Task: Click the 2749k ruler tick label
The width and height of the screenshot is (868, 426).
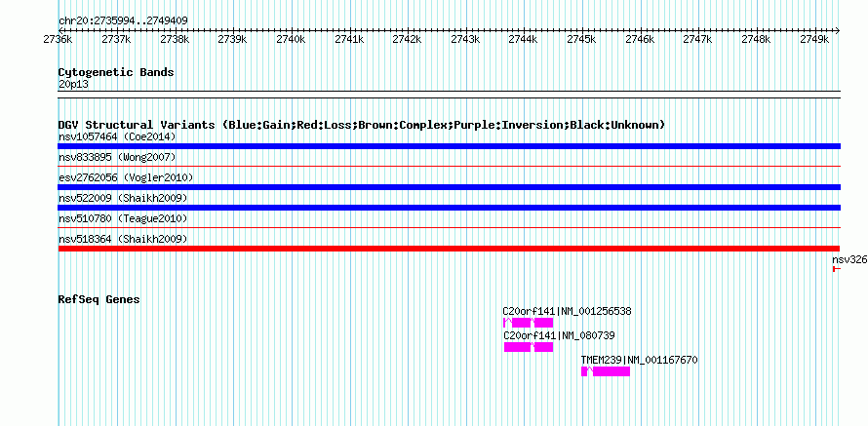Action: point(814,39)
